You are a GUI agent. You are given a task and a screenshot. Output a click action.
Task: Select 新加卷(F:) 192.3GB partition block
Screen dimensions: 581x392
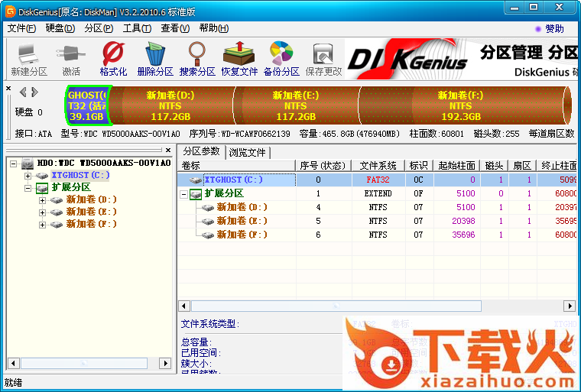461,105
